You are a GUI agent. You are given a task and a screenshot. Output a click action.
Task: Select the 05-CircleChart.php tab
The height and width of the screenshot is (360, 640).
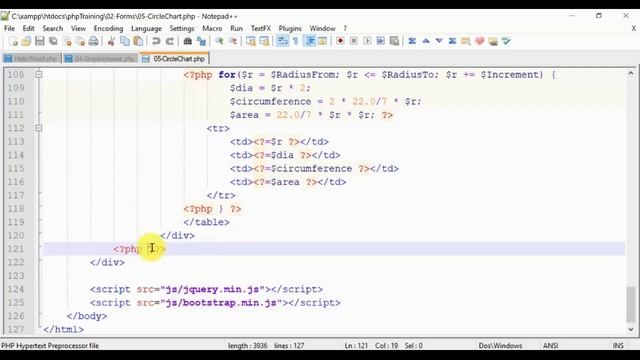point(174,59)
